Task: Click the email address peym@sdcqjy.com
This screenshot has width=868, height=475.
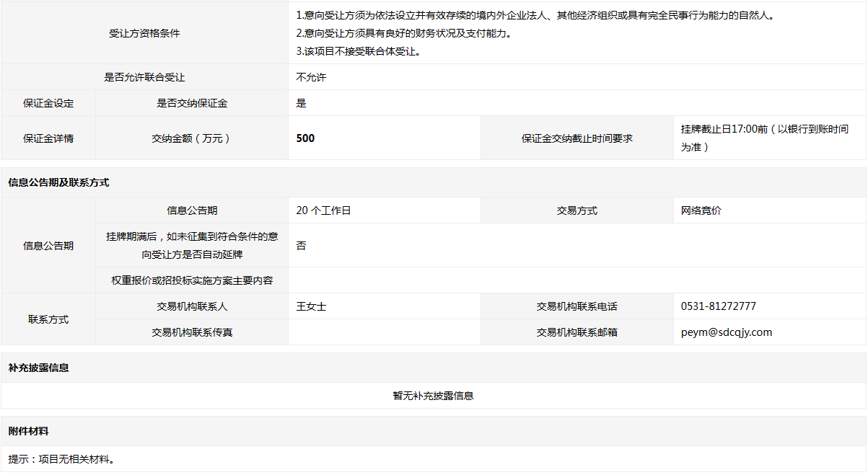Action: (x=726, y=332)
